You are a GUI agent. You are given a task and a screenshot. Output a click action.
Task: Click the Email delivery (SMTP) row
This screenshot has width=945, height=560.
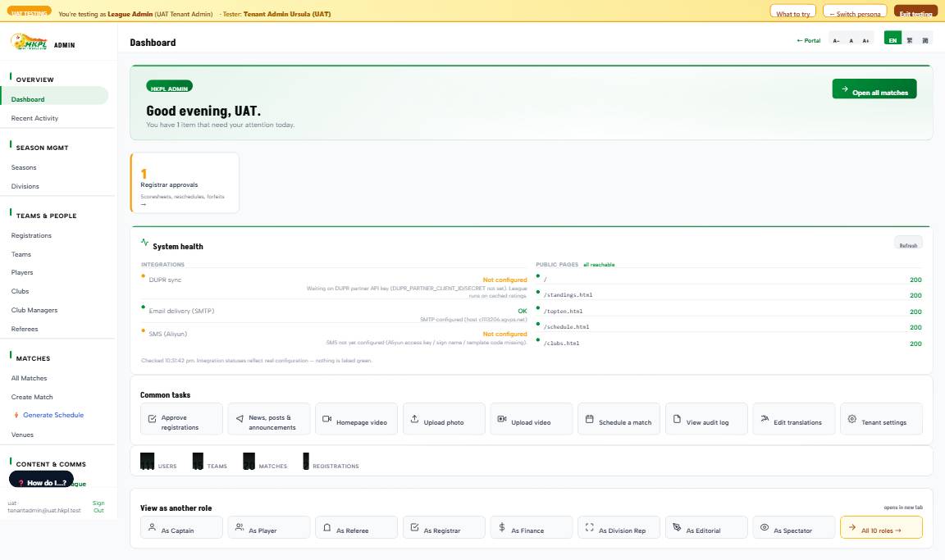[334, 314]
